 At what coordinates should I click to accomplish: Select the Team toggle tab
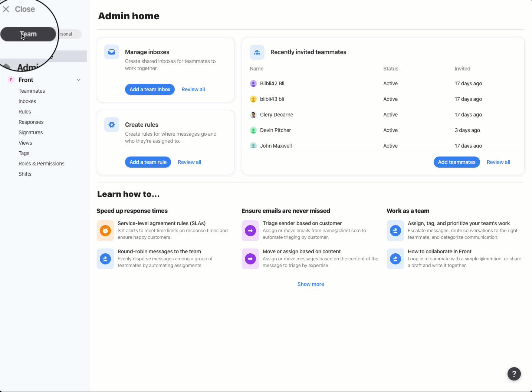coord(28,34)
